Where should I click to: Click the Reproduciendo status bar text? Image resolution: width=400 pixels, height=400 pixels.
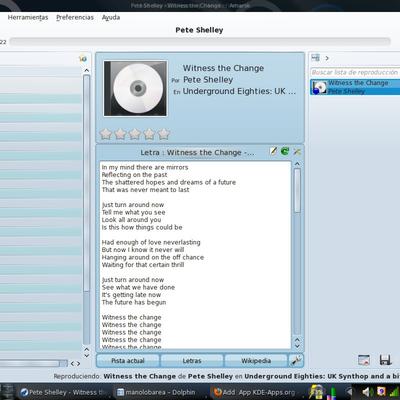click(227, 376)
